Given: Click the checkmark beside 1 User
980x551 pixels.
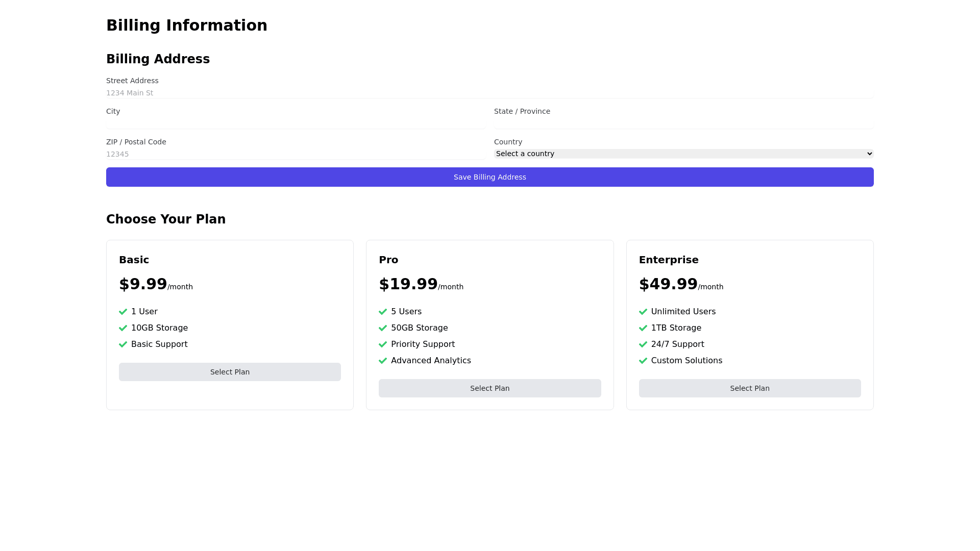Looking at the screenshot, I should point(123,312).
